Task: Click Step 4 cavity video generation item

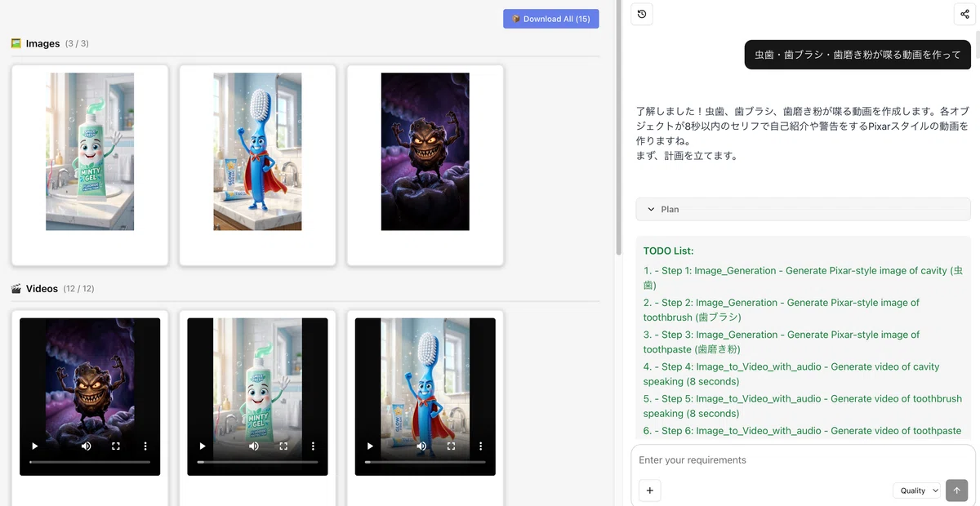Action: click(791, 374)
